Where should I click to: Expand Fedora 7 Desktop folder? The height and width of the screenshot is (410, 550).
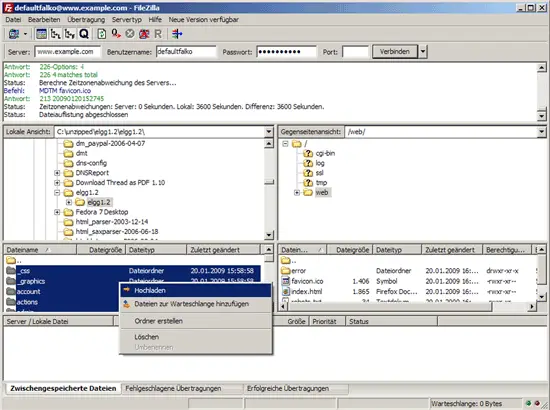coord(57,212)
